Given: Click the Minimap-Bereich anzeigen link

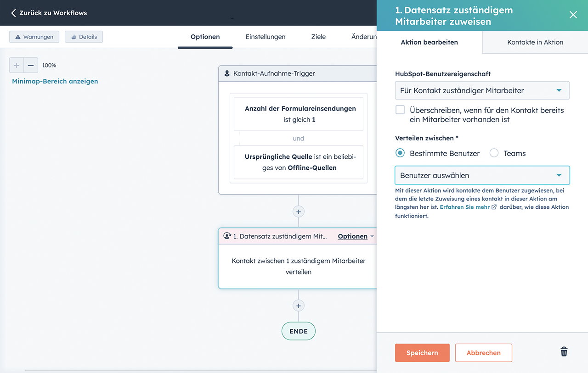Looking at the screenshot, I should coord(55,81).
